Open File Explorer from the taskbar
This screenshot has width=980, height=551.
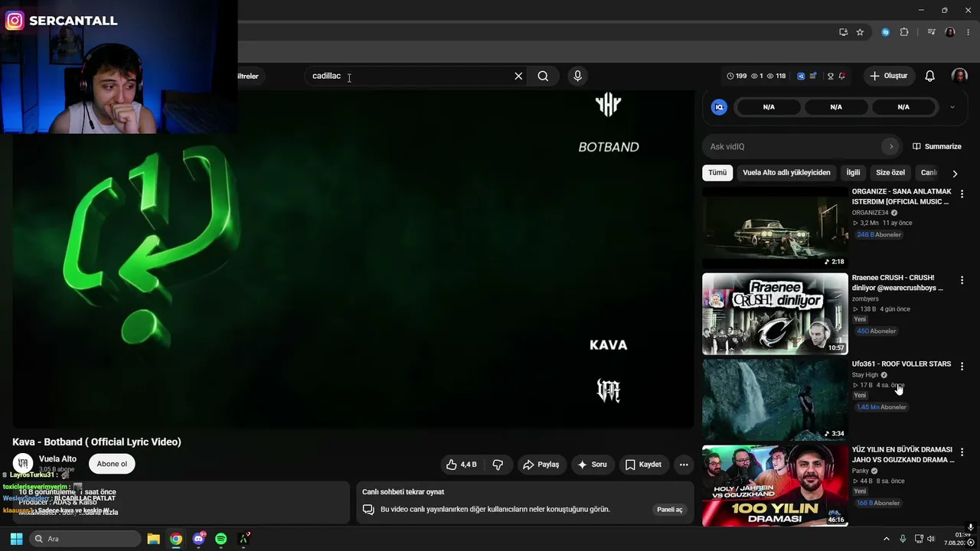pos(153,539)
